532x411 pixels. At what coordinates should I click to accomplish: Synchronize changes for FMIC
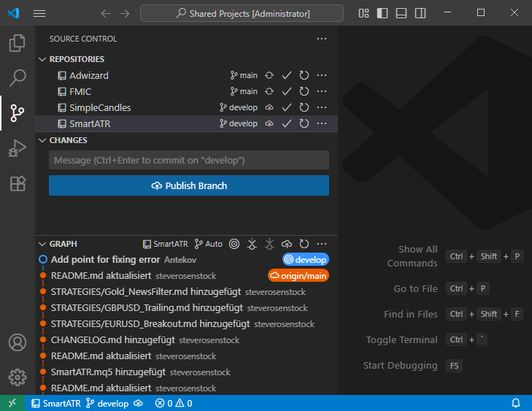coord(269,92)
